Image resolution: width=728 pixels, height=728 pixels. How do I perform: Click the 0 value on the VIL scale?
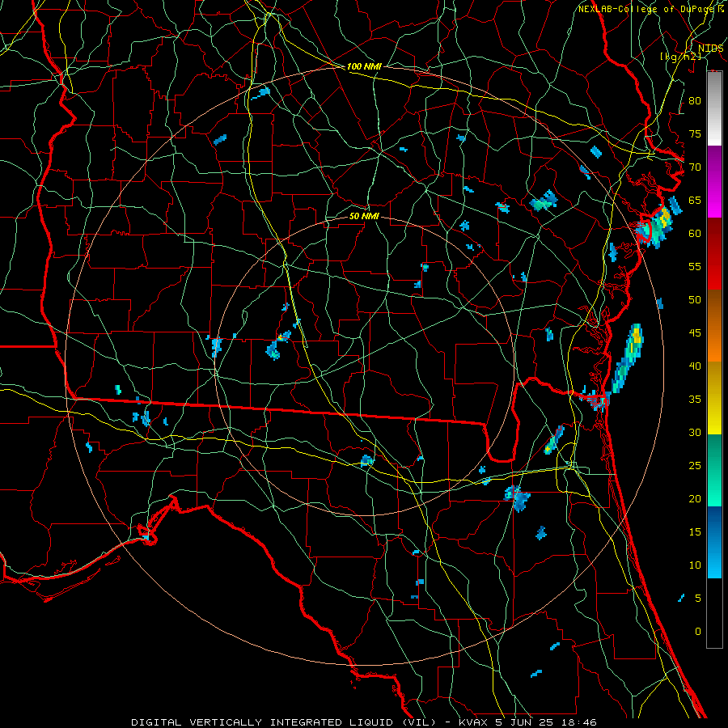click(698, 632)
